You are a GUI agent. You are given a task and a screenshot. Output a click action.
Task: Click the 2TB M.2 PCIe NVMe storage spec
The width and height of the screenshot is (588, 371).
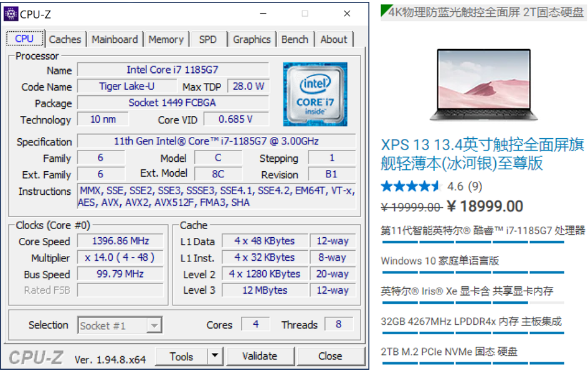pos(449,352)
